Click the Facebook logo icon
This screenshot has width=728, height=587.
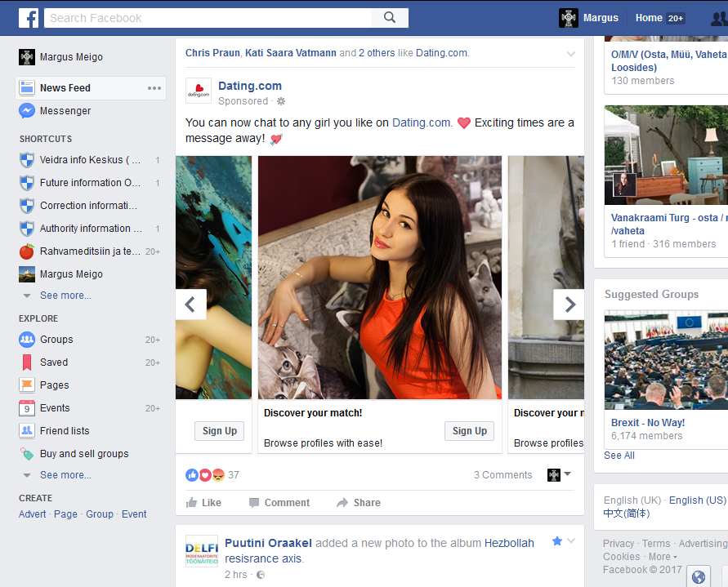point(29,18)
